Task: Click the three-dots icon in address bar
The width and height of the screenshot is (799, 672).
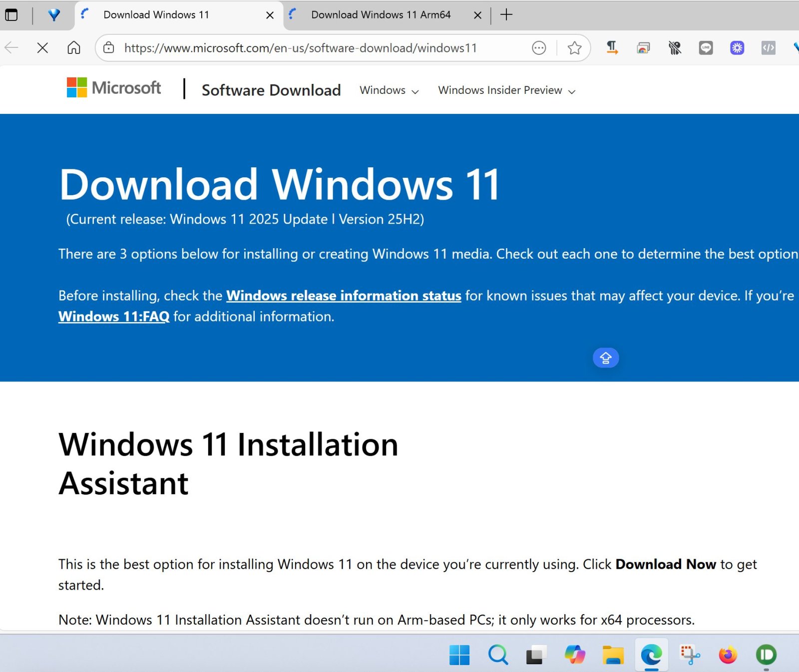Action: tap(539, 48)
